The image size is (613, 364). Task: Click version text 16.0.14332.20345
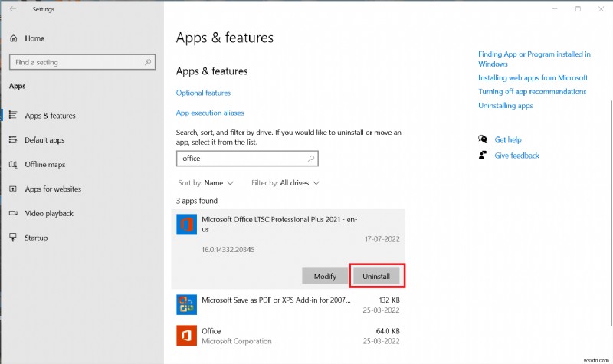pyautogui.click(x=228, y=250)
